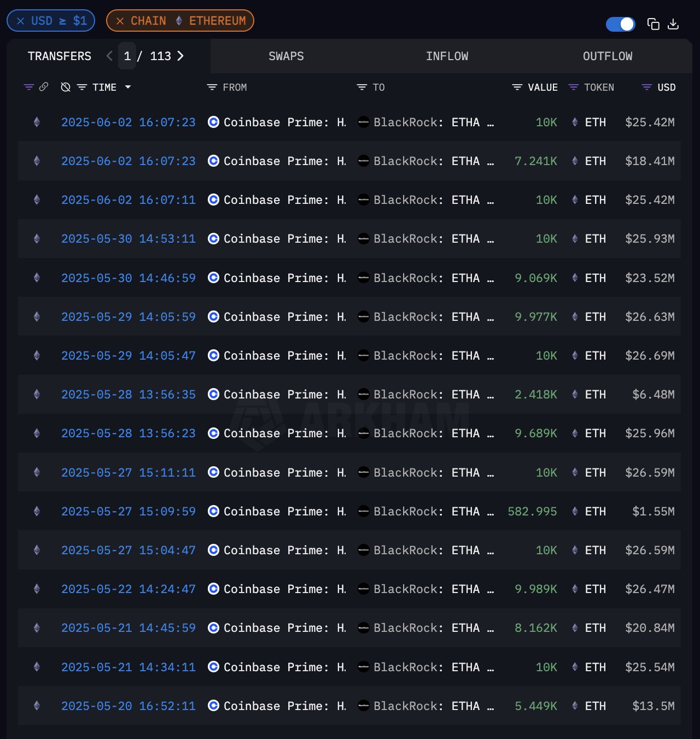Filter by the USD column
This screenshot has width=700, height=739.
[646, 87]
